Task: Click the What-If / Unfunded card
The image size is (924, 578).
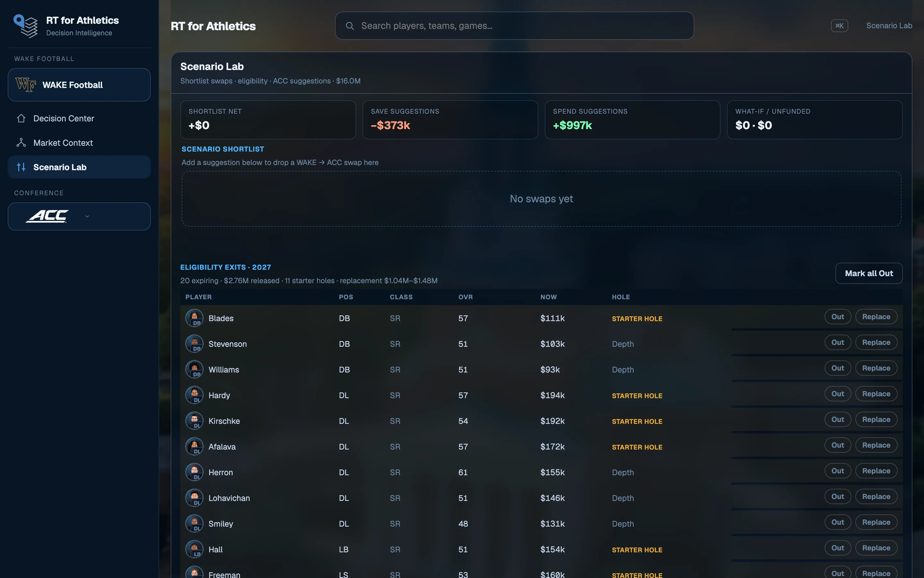Action: (x=815, y=120)
